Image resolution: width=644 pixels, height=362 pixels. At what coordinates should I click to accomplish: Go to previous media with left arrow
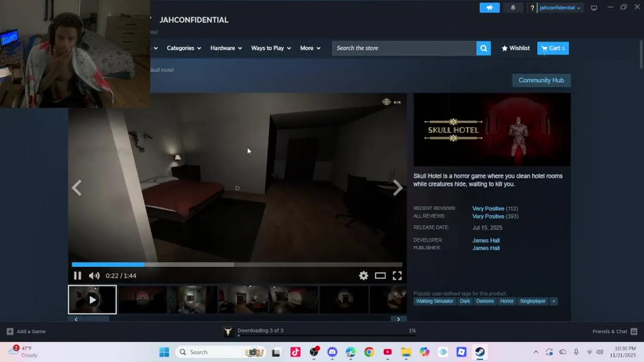(76, 188)
